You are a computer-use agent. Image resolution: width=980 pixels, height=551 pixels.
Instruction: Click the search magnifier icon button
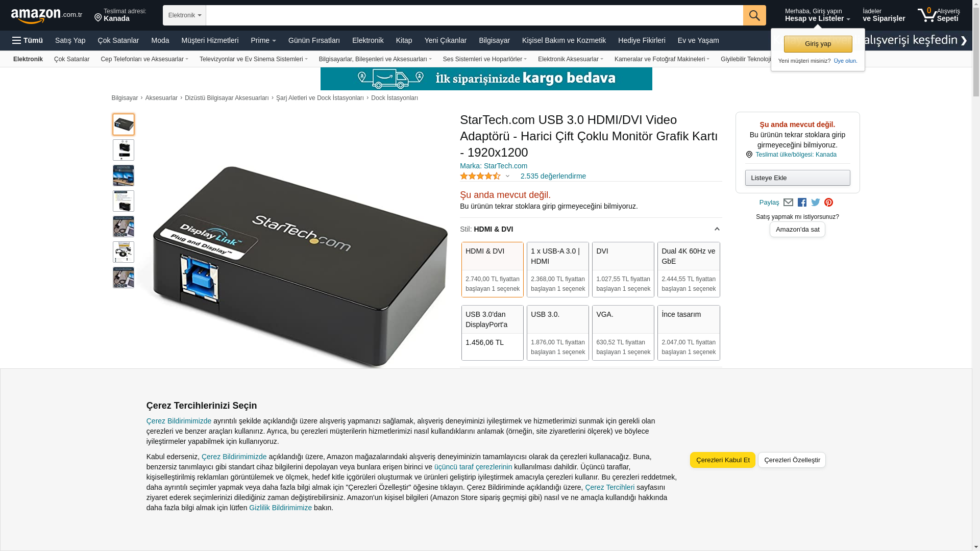click(x=754, y=15)
